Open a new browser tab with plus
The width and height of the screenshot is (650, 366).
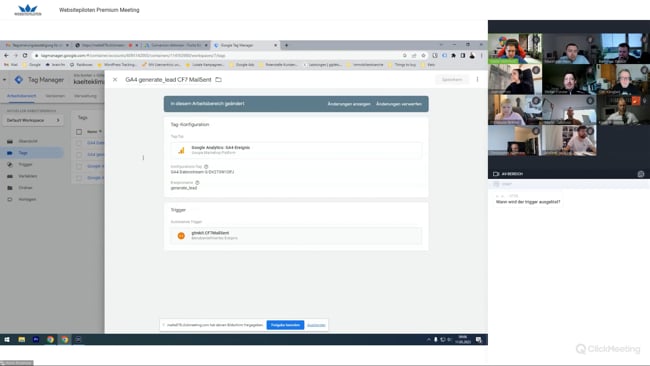(x=286, y=45)
